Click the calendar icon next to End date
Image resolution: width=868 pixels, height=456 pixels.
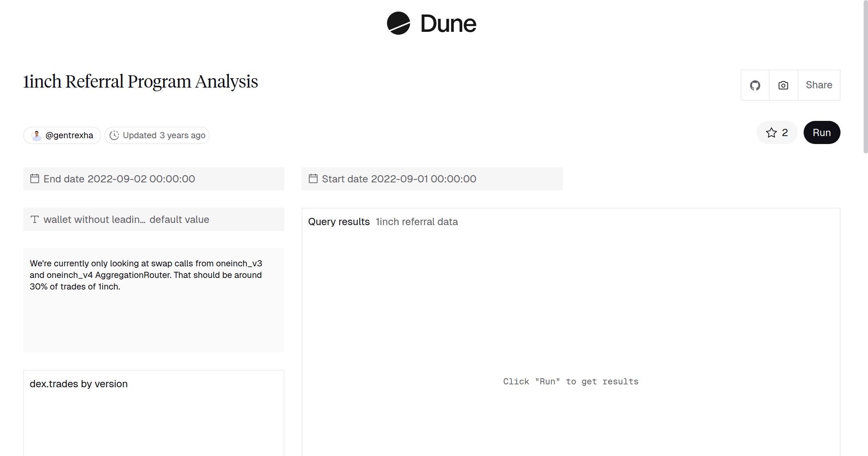(x=35, y=178)
